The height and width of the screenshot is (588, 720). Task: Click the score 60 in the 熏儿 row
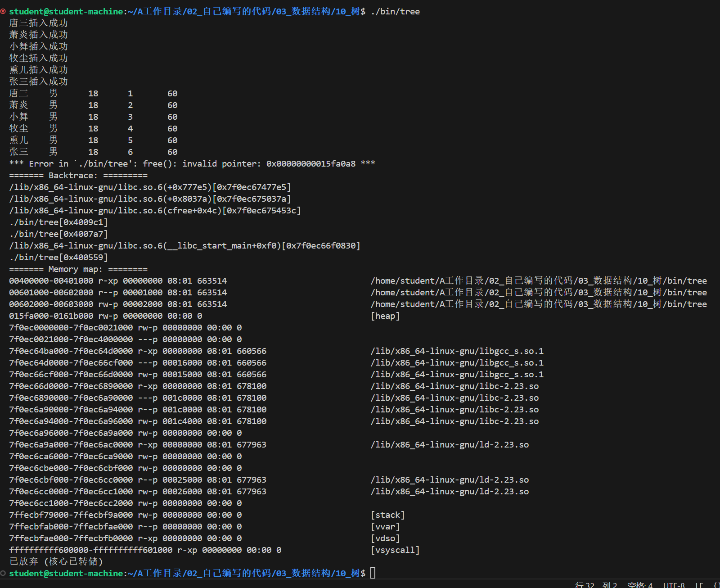point(172,140)
